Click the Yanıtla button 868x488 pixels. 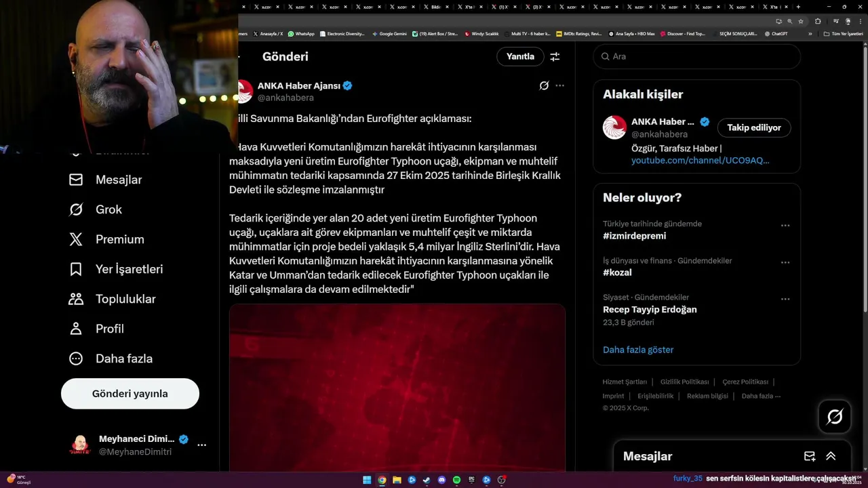click(520, 56)
